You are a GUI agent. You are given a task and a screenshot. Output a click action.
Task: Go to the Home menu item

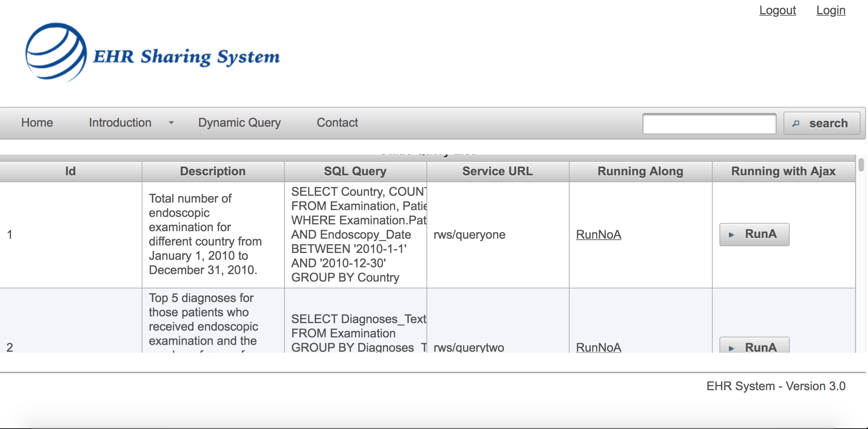pyautogui.click(x=37, y=123)
